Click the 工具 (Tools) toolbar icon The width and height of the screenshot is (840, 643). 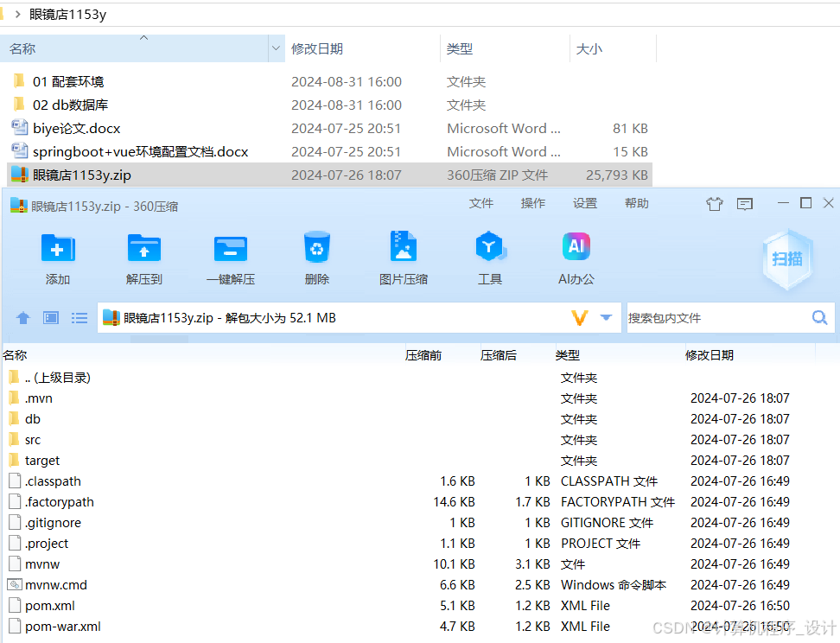point(490,257)
